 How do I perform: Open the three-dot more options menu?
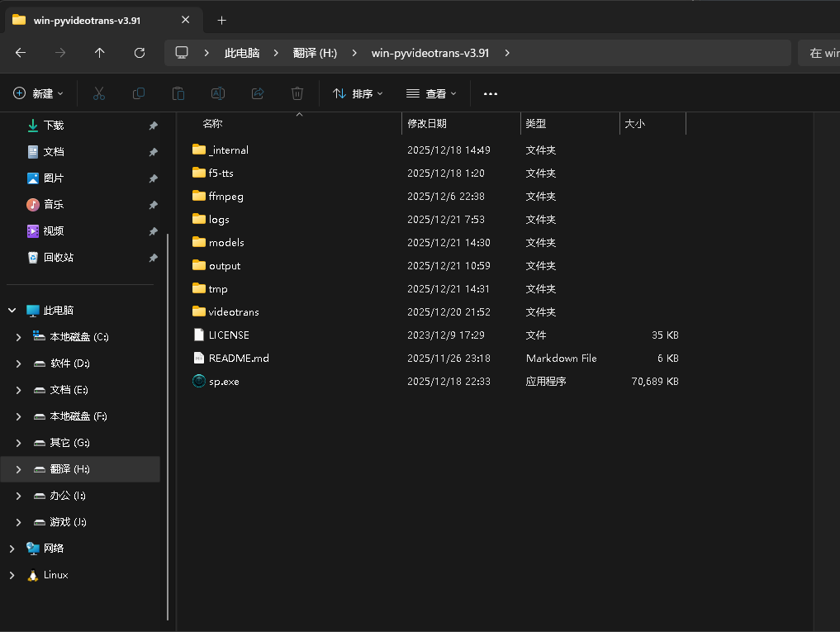click(x=491, y=93)
